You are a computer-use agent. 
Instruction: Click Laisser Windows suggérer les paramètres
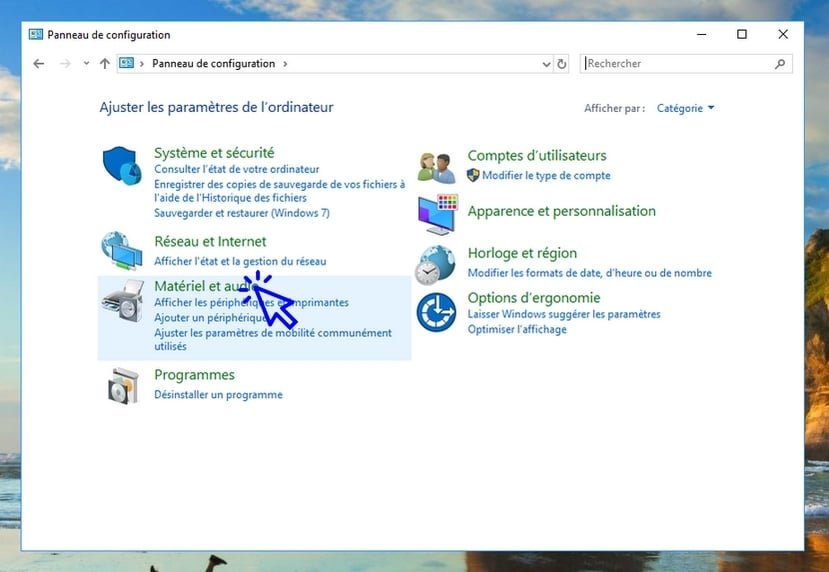pyautogui.click(x=564, y=314)
